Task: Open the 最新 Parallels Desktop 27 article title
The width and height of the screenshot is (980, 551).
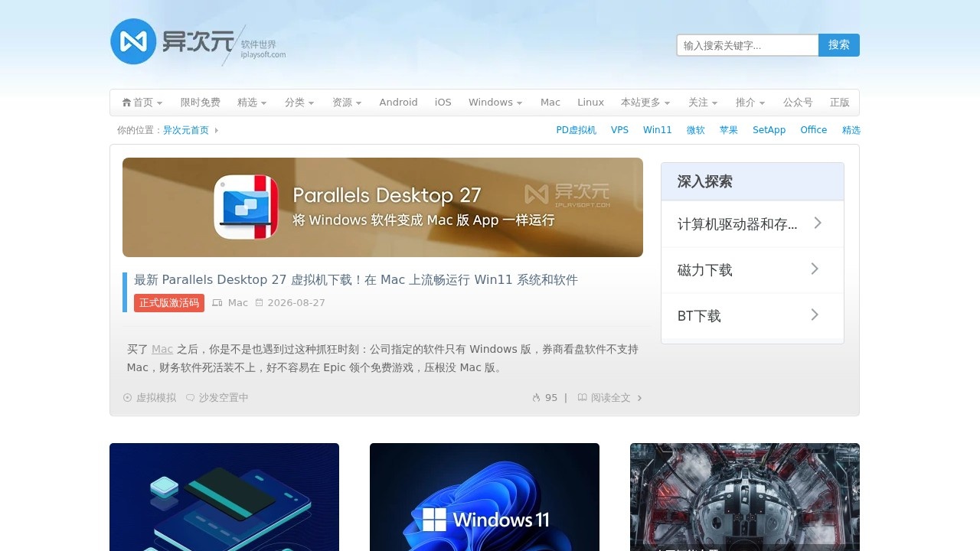Action: coord(356,280)
